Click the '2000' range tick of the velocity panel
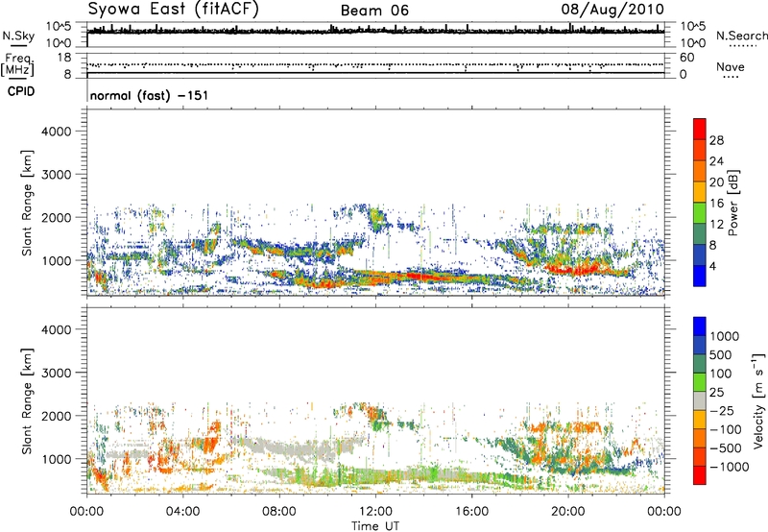Viewport: 768px width, 532px height. [56, 416]
